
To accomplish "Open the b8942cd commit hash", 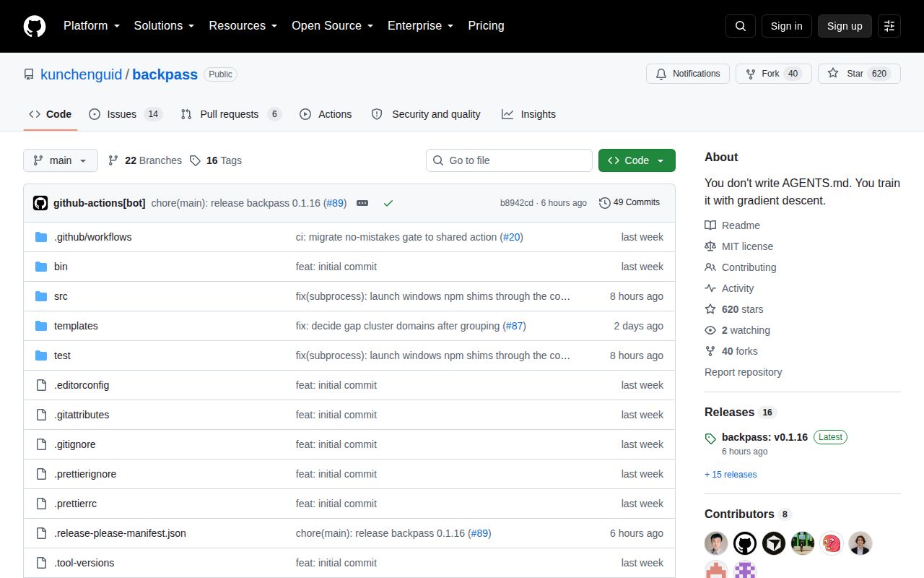I will pos(517,203).
